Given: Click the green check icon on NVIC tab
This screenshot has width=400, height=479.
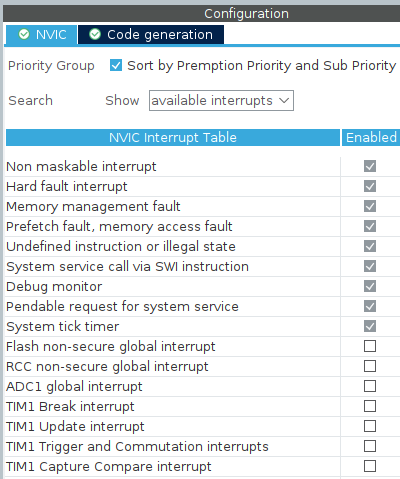Looking at the screenshot, I should [24, 34].
